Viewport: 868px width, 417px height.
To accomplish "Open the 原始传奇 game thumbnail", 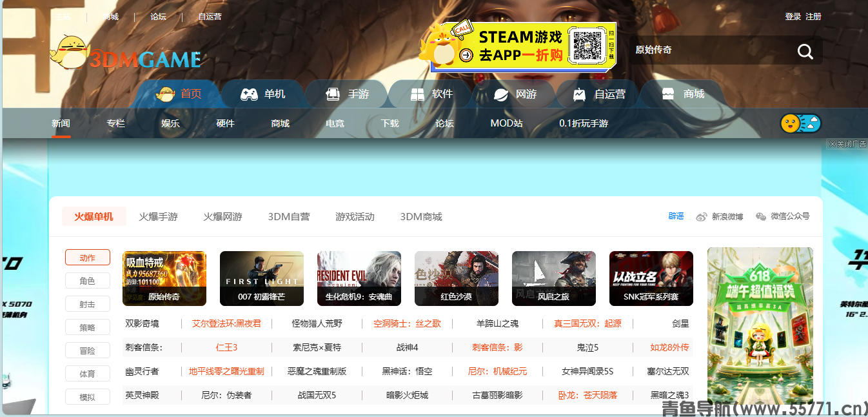I will (x=164, y=278).
